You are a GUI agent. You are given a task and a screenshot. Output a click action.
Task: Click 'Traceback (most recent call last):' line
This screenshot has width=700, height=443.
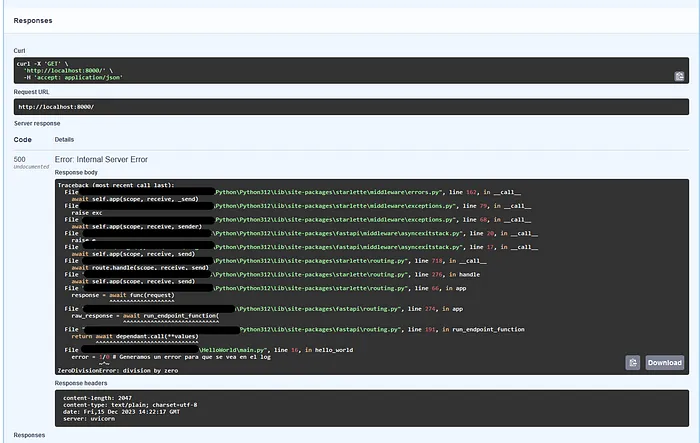(116, 185)
